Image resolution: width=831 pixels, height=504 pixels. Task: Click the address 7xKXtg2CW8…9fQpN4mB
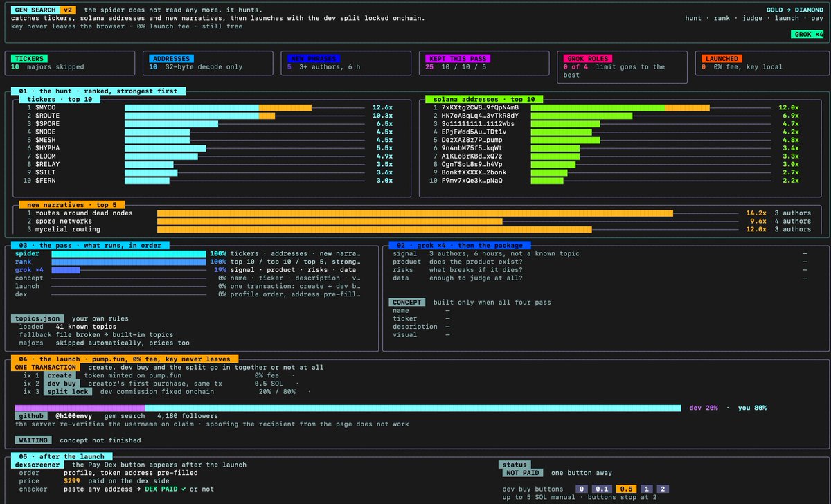tap(480, 108)
